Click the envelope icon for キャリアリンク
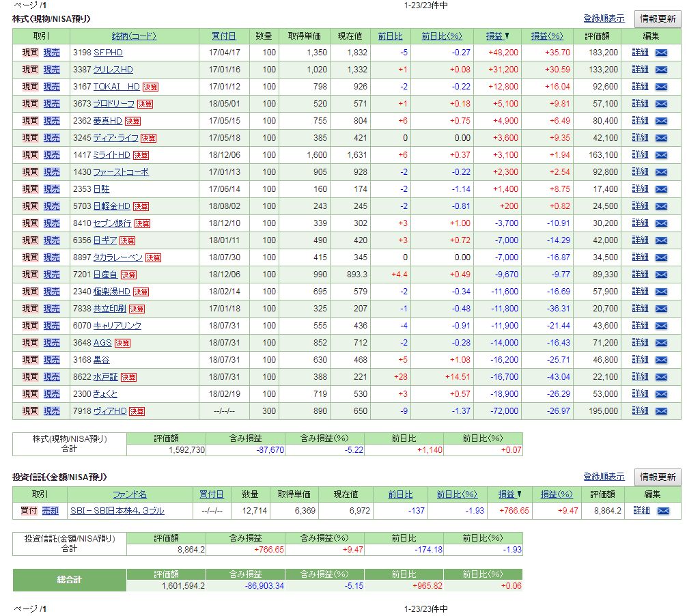 tap(661, 326)
